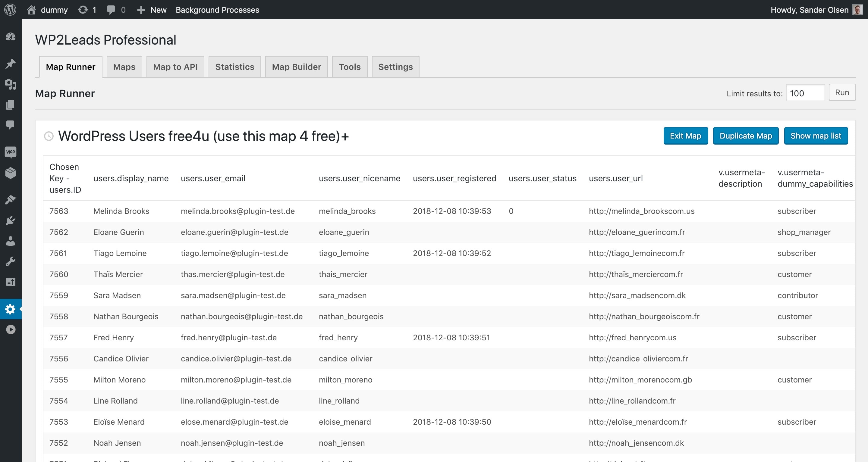
Task: Switch to the Map Builder tab
Action: [296, 67]
